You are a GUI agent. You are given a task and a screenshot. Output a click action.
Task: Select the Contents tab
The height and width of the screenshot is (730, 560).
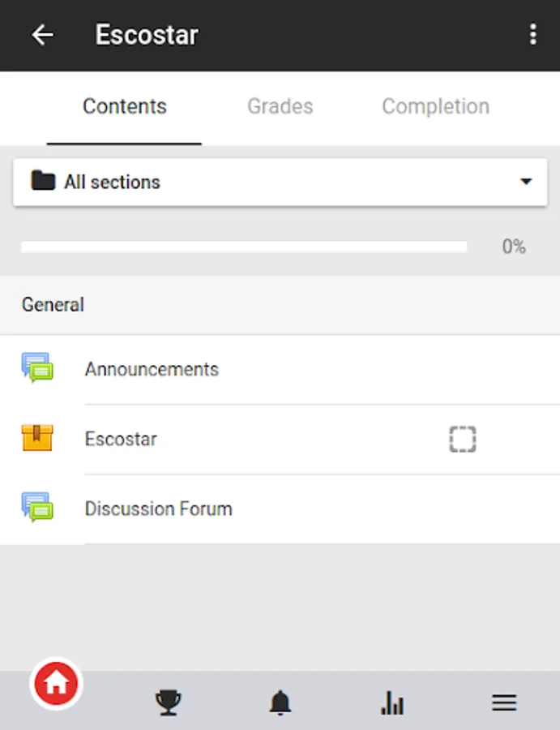124,106
